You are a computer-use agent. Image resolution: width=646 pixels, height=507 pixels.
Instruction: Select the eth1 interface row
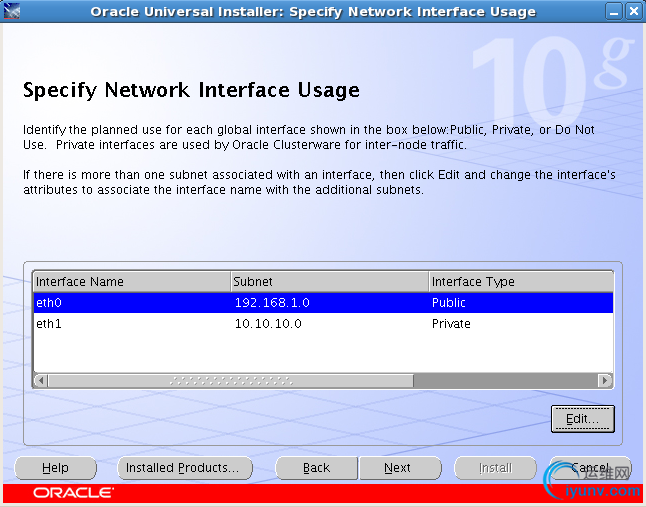pos(130,324)
